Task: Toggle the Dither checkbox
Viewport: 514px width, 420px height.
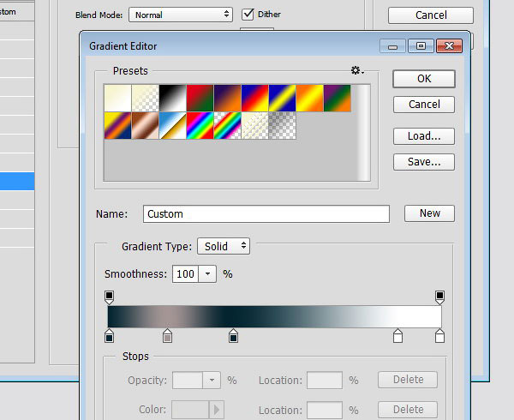Action: pyautogui.click(x=248, y=15)
